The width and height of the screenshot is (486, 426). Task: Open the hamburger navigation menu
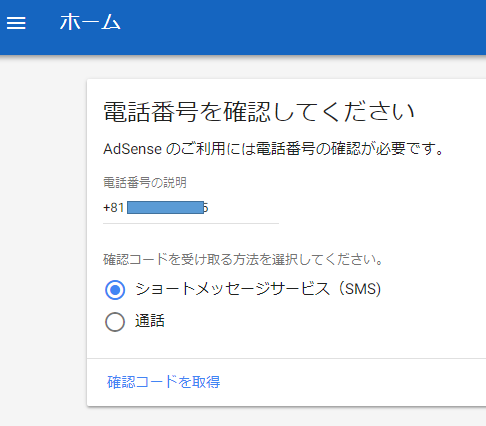coord(16,23)
